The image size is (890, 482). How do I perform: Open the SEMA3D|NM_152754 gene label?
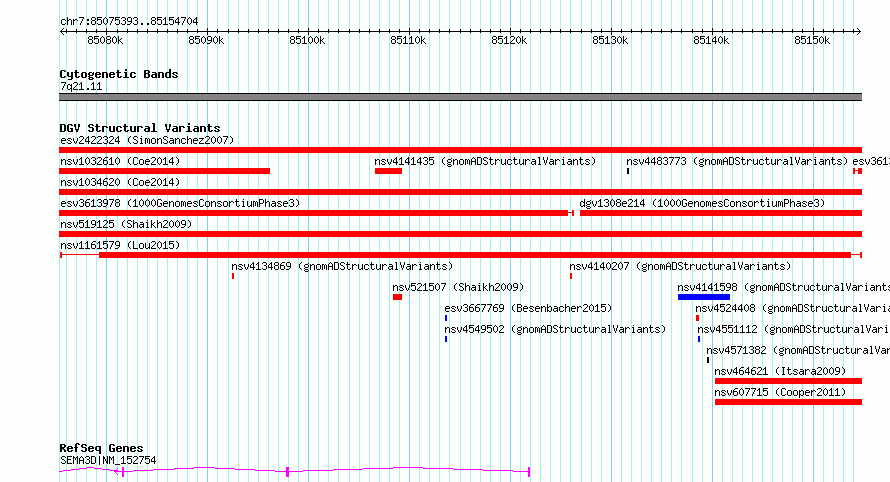pyautogui.click(x=108, y=460)
